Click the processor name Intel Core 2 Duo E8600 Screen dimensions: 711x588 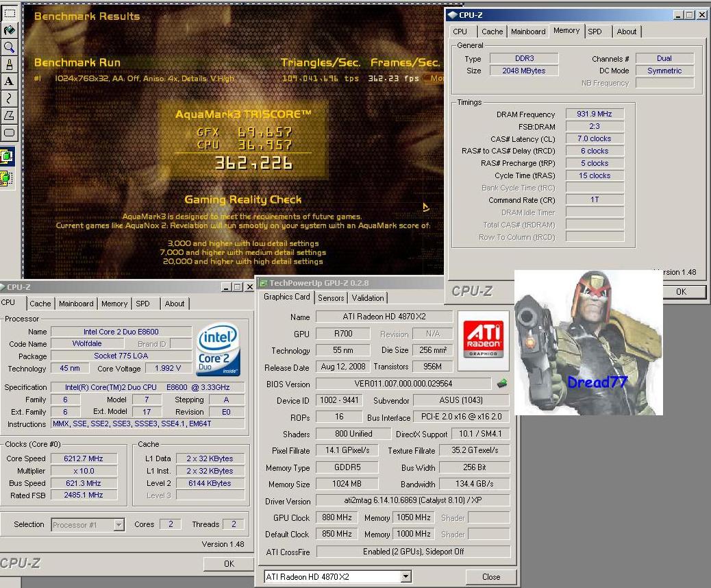click(121, 332)
